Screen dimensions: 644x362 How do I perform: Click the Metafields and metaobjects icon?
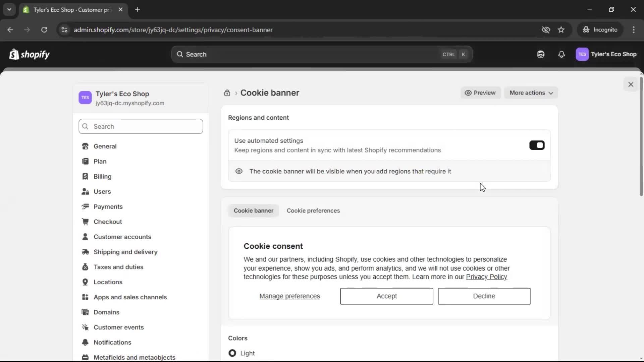pos(85,358)
